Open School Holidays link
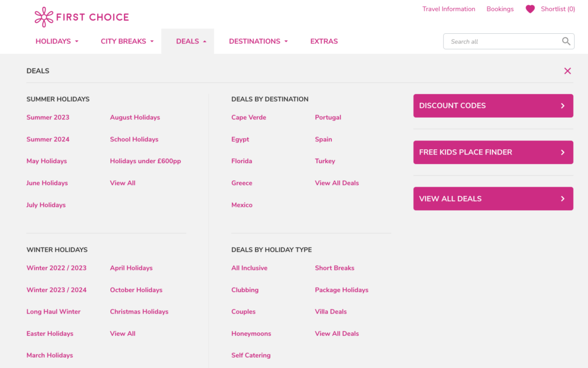Viewport: 588px width, 368px height. pyautogui.click(x=134, y=140)
